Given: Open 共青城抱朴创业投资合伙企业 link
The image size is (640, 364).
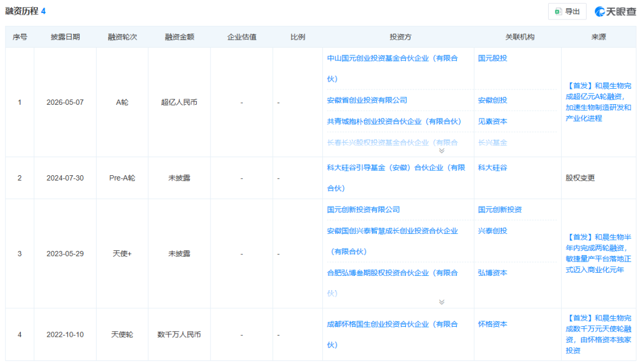Looking at the screenshot, I should pyautogui.click(x=394, y=121).
